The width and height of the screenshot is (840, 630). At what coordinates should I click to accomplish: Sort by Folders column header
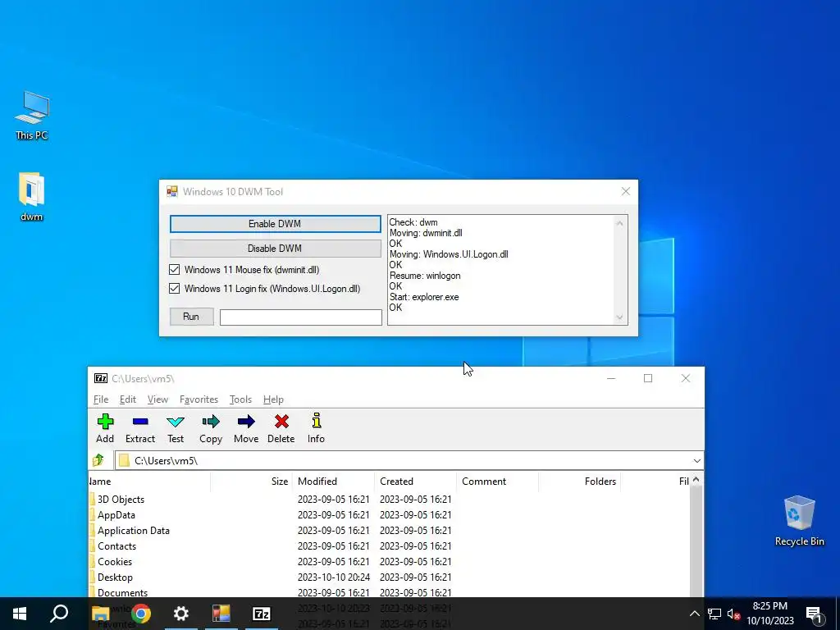[579, 481]
